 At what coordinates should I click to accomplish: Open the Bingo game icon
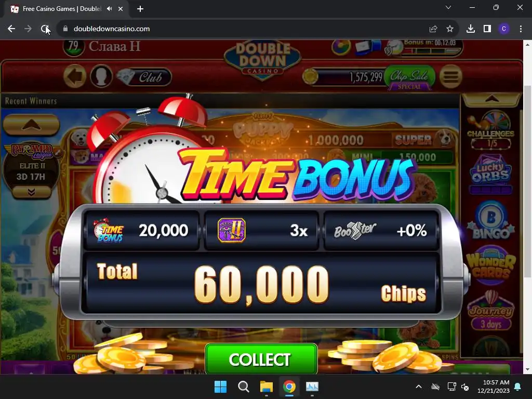[x=490, y=221]
